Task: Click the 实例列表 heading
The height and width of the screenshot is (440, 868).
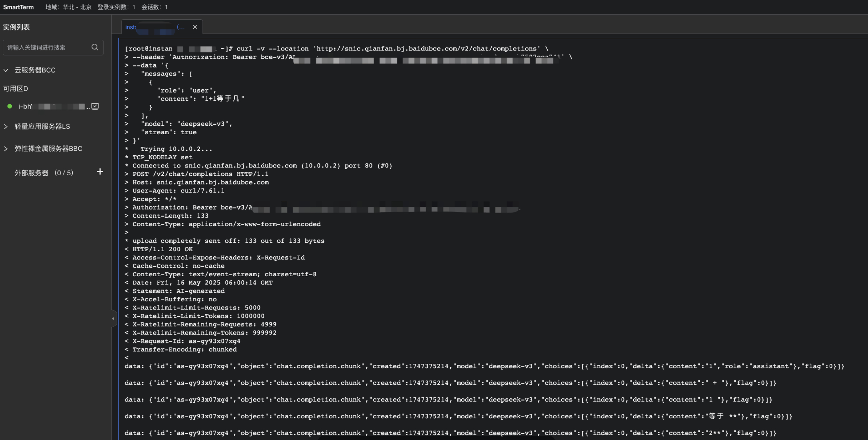Action: [x=16, y=27]
